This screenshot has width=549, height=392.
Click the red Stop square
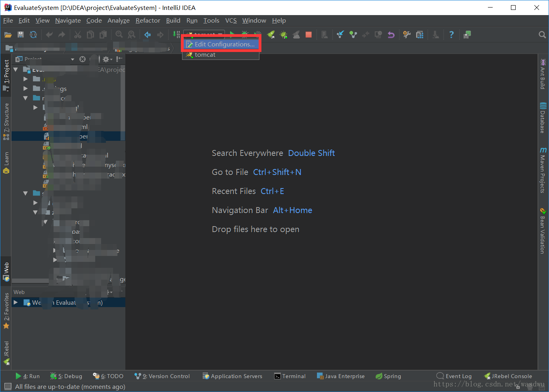pos(309,35)
